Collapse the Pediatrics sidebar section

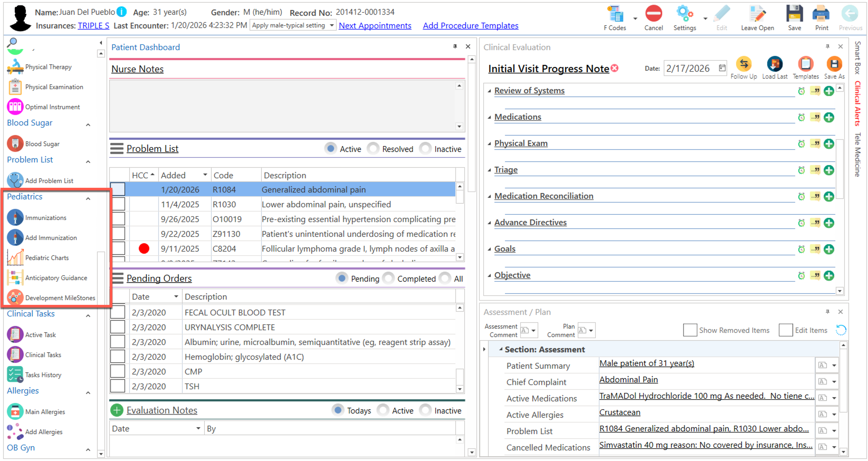88,199
